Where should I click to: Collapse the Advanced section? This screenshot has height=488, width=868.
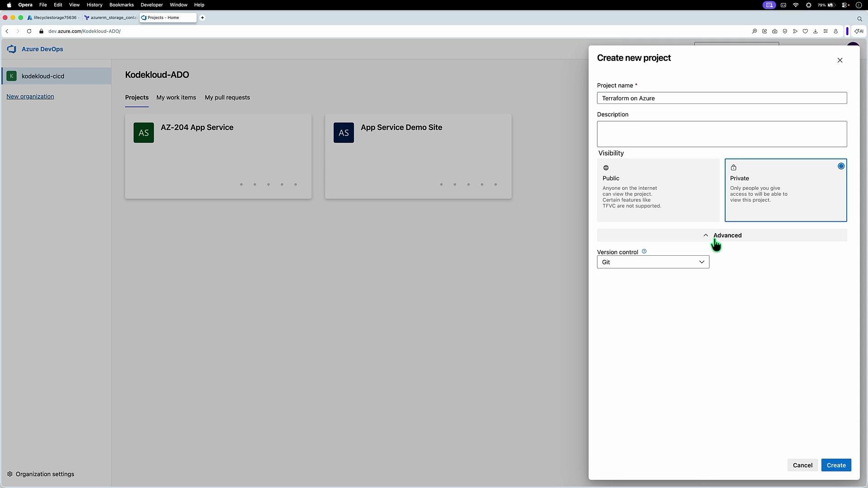[722, 235]
